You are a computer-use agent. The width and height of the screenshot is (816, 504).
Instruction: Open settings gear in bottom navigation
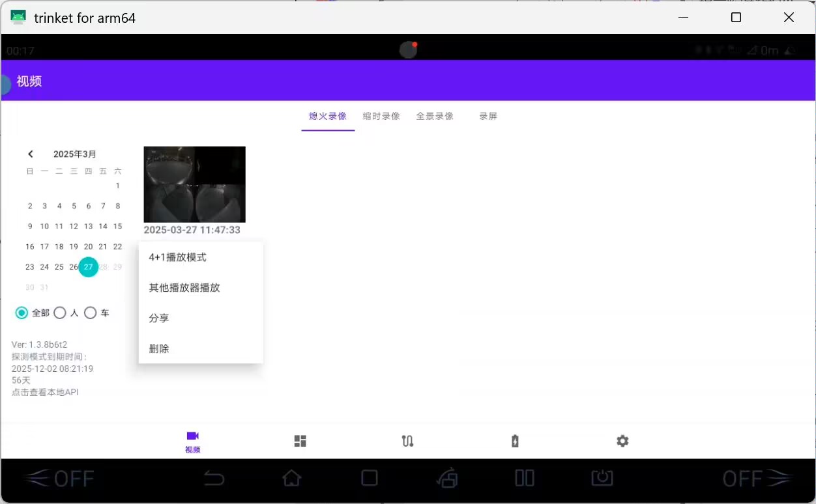[622, 441]
